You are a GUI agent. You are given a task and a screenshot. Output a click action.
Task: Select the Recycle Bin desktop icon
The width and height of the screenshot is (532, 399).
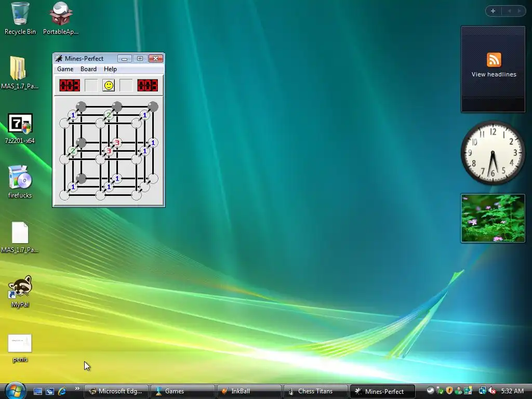[x=20, y=19]
